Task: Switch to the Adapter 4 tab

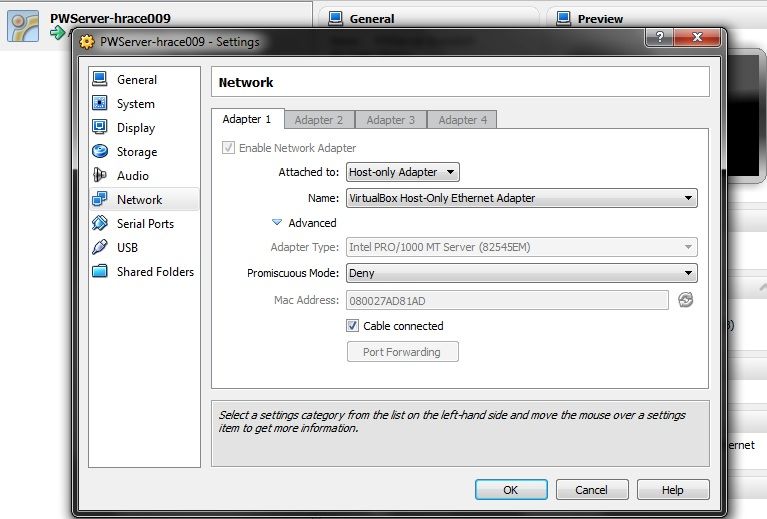Action: (x=462, y=120)
